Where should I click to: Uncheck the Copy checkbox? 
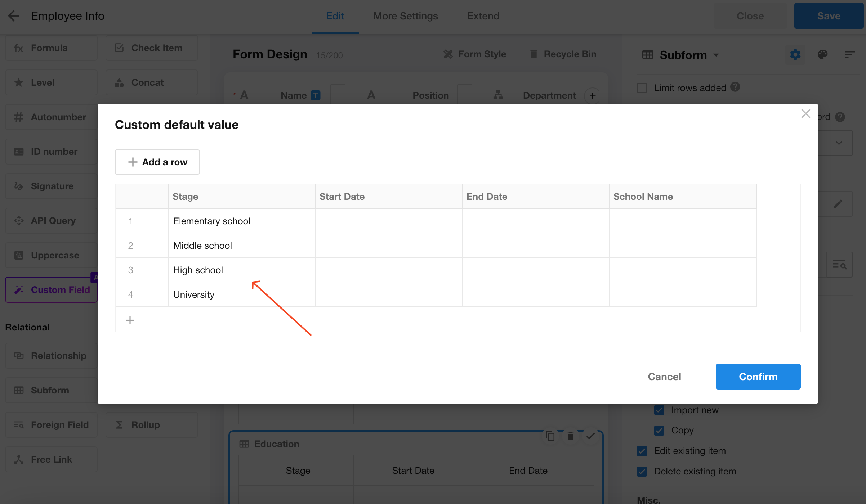tap(659, 430)
